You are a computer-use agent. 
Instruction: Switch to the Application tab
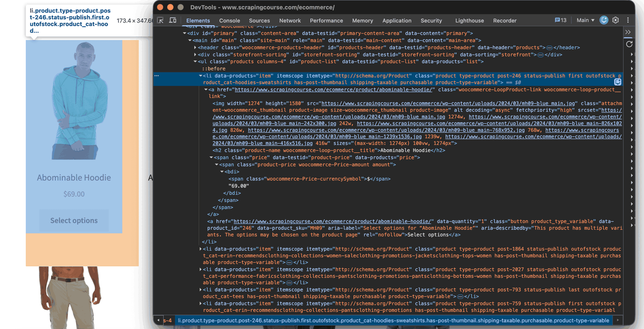[x=397, y=21]
